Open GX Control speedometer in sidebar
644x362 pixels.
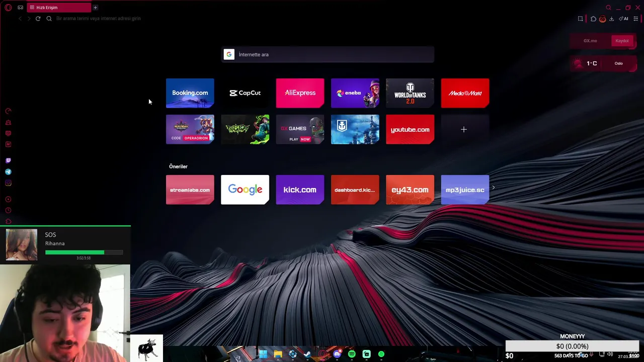point(8,111)
